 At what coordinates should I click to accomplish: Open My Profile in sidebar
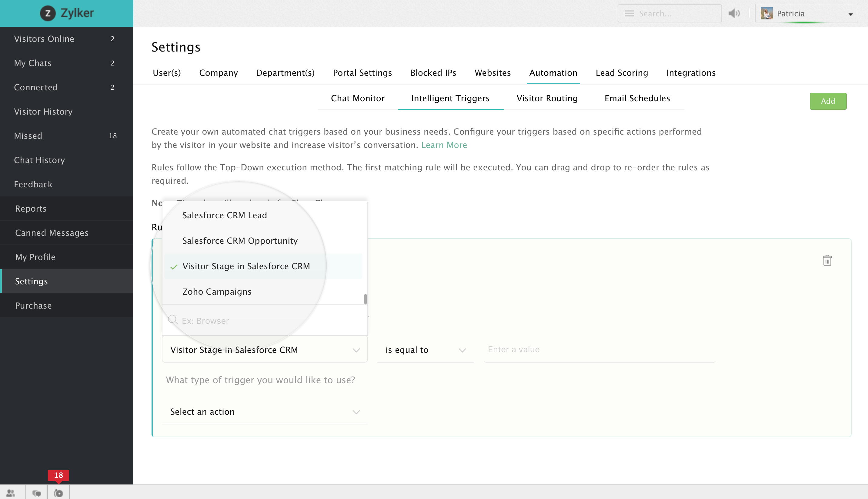[66, 257]
